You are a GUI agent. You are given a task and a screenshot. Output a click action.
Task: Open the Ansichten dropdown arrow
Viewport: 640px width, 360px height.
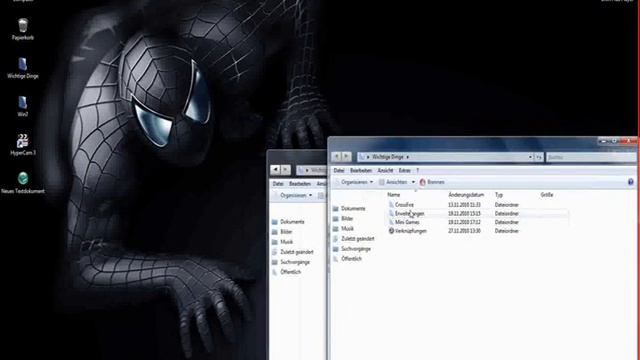coord(413,182)
